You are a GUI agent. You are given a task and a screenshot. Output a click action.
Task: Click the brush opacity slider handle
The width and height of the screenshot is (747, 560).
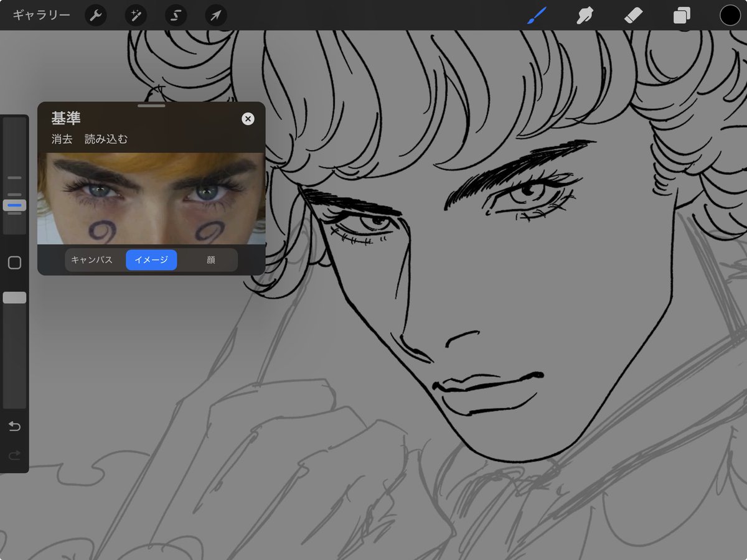click(x=14, y=297)
